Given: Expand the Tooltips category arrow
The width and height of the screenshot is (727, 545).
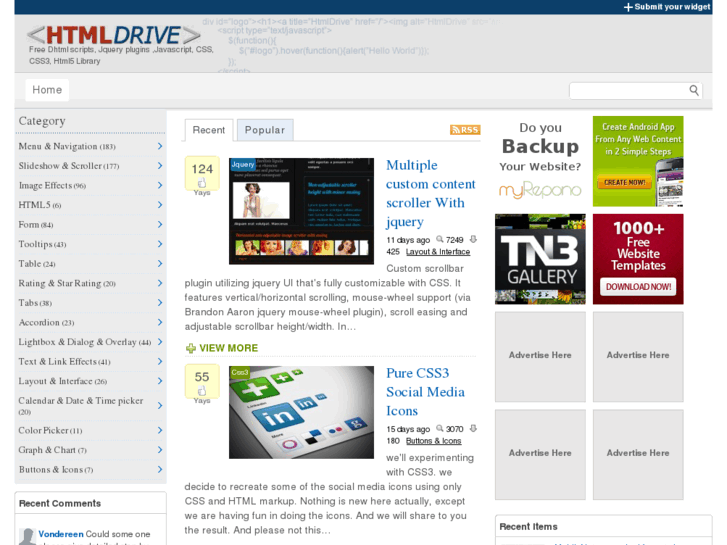Looking at the screenshot, I should (160, 244).
